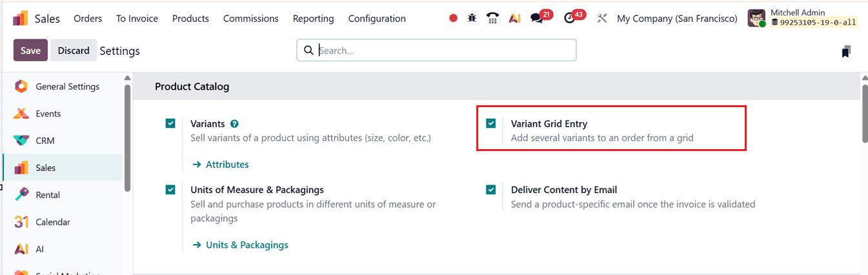
Task: Open the bug debug tools icon
Action: click(x=472, y=18)
